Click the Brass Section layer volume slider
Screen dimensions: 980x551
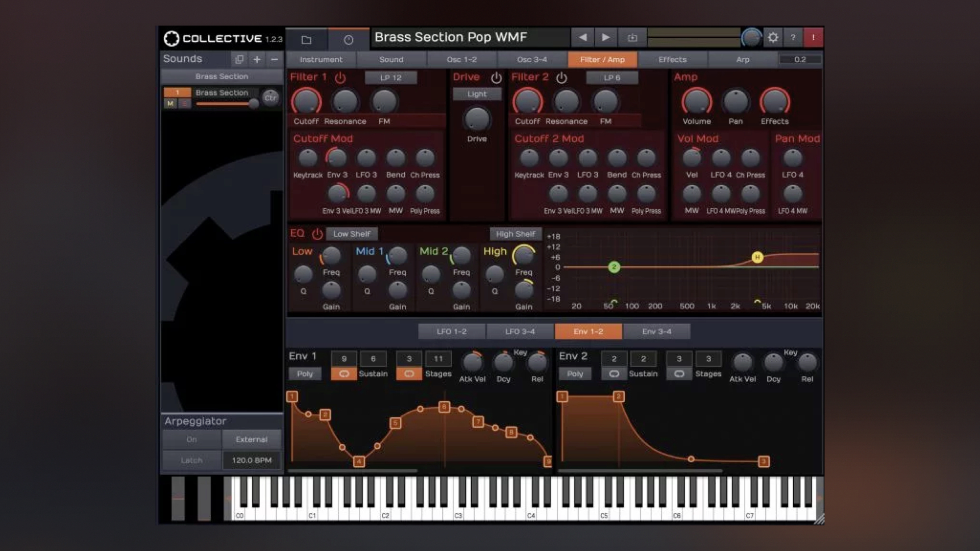tap(227, 104)
